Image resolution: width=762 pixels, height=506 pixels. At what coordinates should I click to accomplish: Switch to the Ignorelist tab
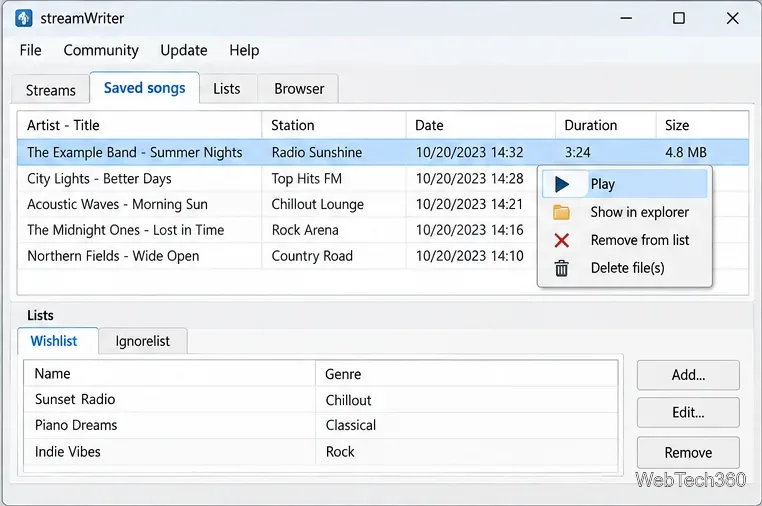[142, 341]
